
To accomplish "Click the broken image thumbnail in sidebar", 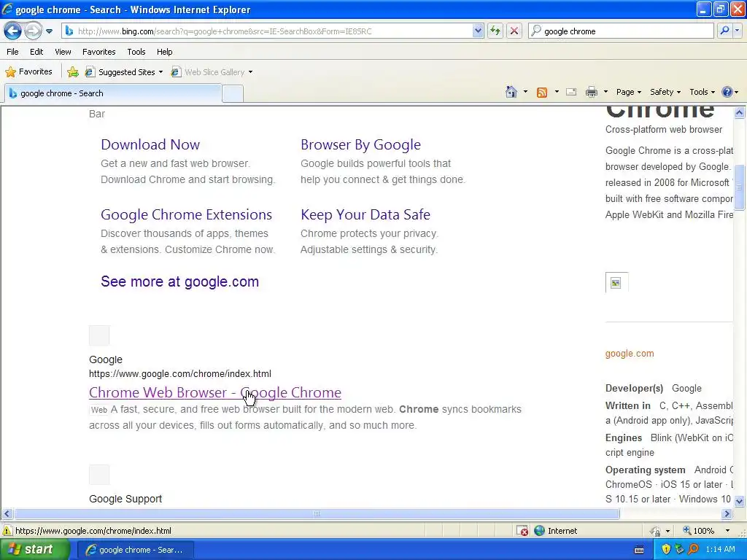I will pyautogui.click(x=616, y=283).
